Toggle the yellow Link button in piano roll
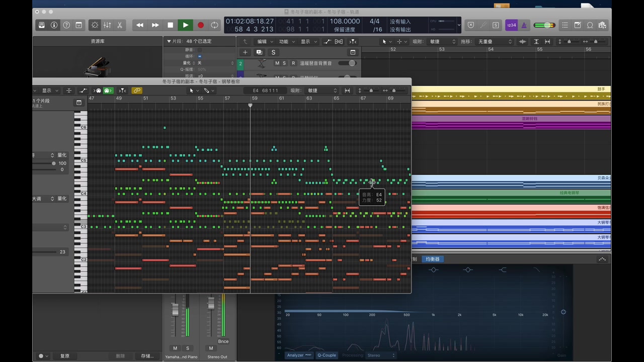 tap(137, 90)
